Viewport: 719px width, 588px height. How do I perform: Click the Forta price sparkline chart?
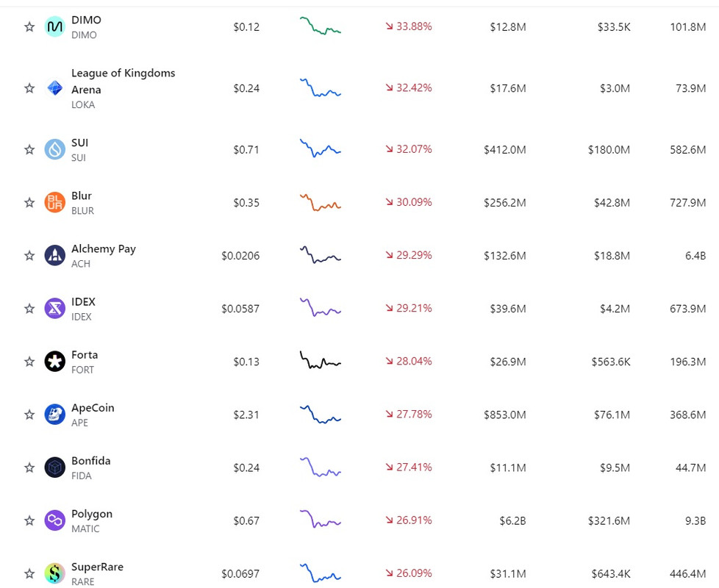(x=321, y=361)
